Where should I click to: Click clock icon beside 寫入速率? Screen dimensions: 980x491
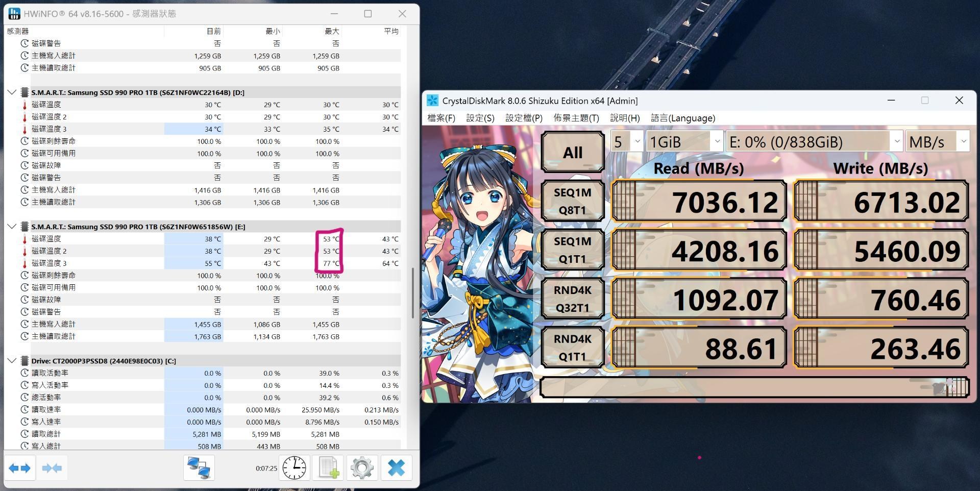click(24, 422)
